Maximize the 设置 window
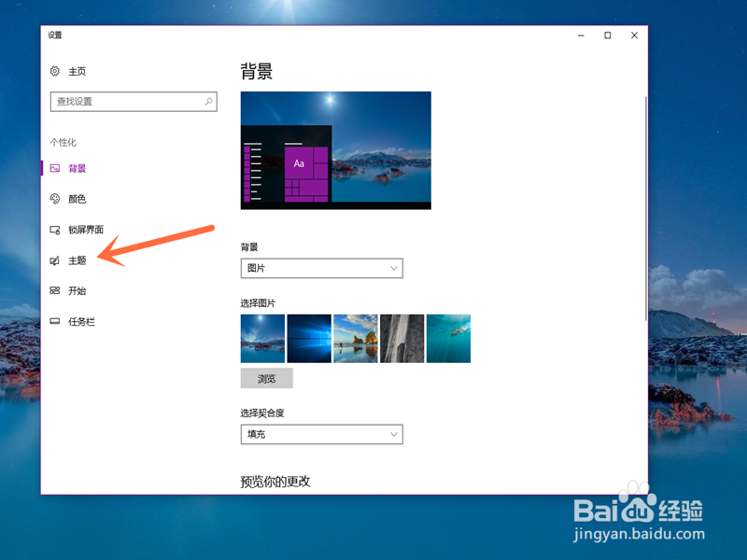The height and width of the screenshot is (560, 747). pyautogui.click(x=608, y=35)
